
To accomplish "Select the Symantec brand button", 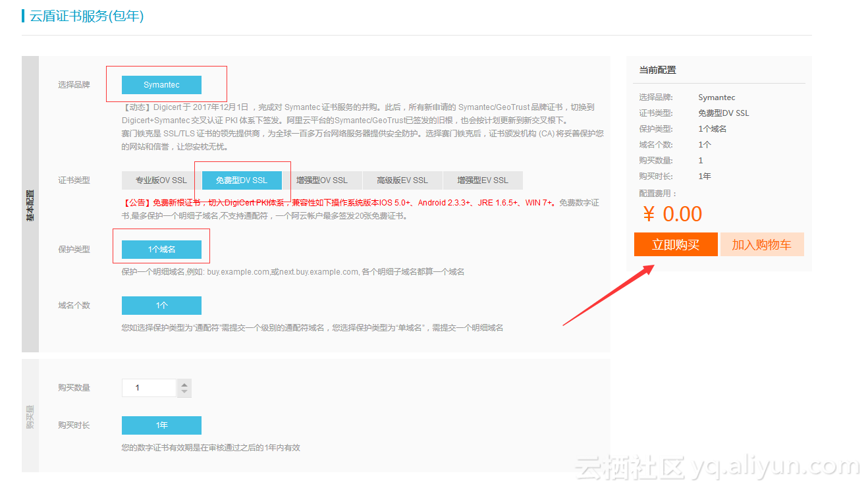I will (x=161, y=85).
